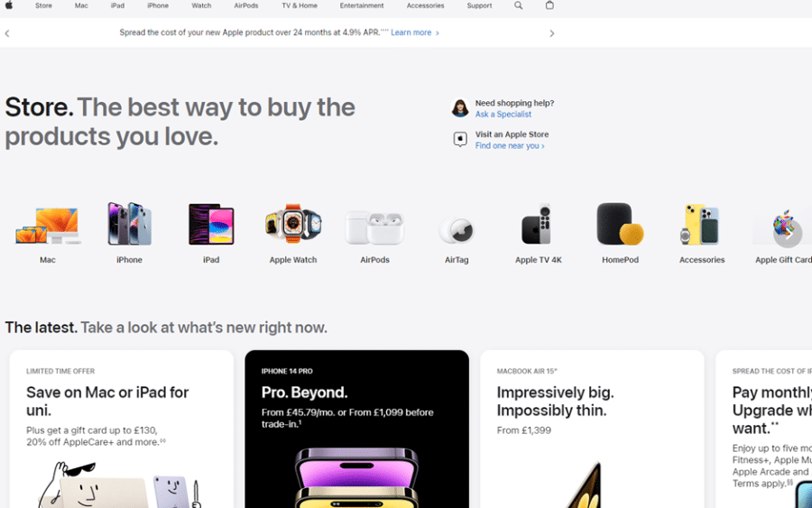This screenshot has width=812, height=508.
Task: Select the Mac product category icon
Action: click(x=48, y=226)
